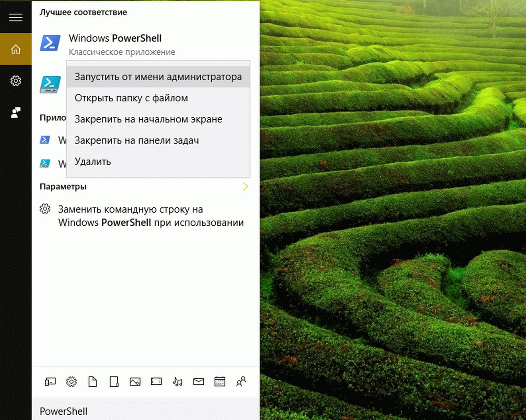Viewport: 526px width, 420px height.
Task: Click the 'Лучшее соответствие' heading
Action: (83, 13)
